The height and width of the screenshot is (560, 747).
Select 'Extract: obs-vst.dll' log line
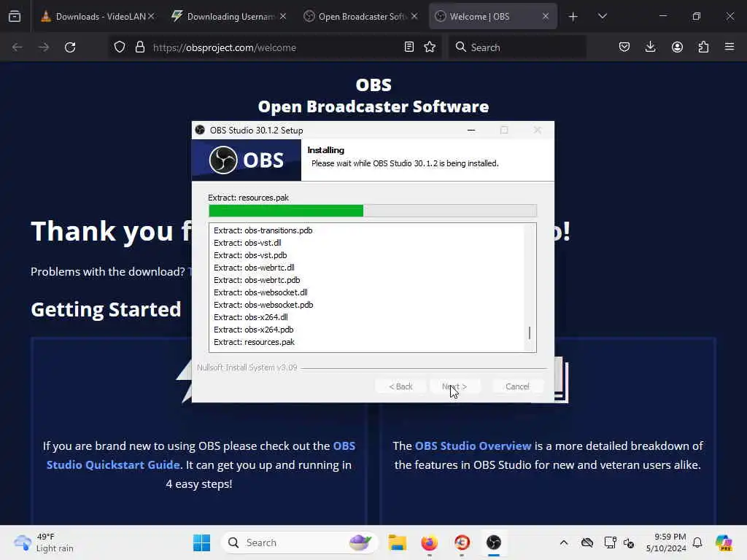(x=247, y=243)
